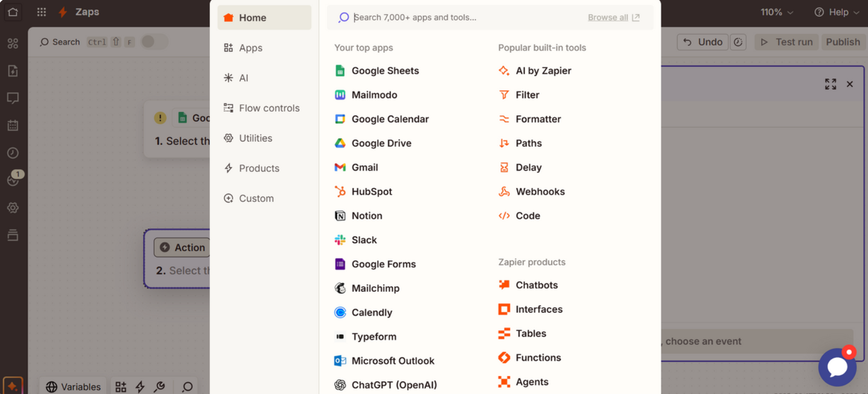Open the versions stack icon in the left sidebar
868x394 pixels.
[13, 235]
